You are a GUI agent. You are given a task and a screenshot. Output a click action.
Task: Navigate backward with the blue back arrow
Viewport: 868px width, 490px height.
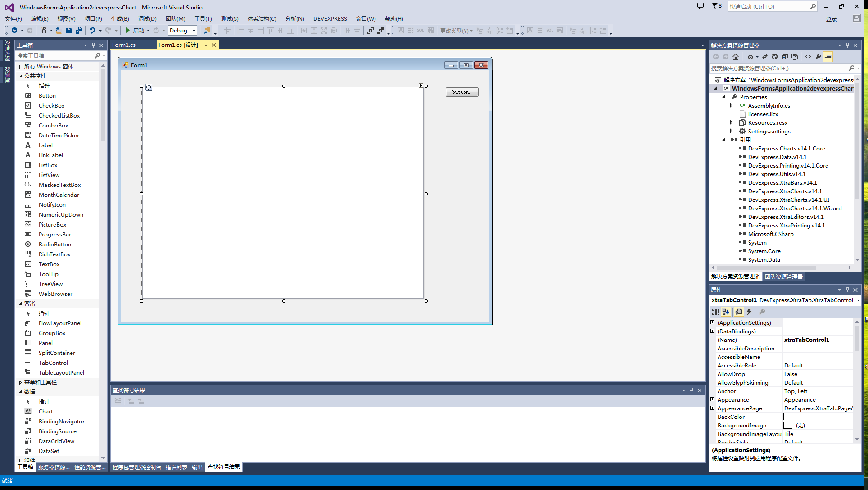coord(14,30)
